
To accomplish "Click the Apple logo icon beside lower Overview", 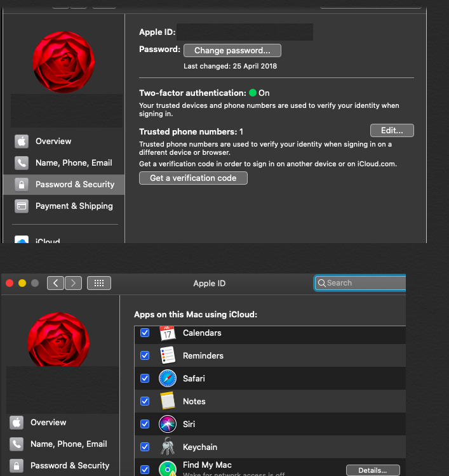I will pyautogui.click(x=17, y=422).
